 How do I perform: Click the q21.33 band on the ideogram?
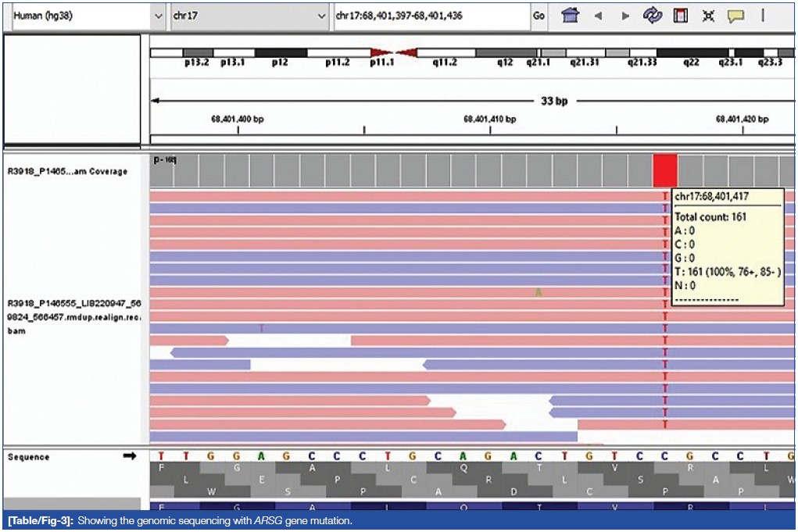click(642, 53)
